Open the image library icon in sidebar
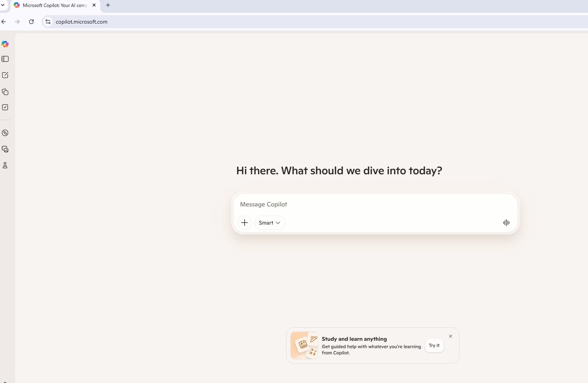The width and height of the screenshot is (588, 383). pyautogui.click(x=5, y=149)
